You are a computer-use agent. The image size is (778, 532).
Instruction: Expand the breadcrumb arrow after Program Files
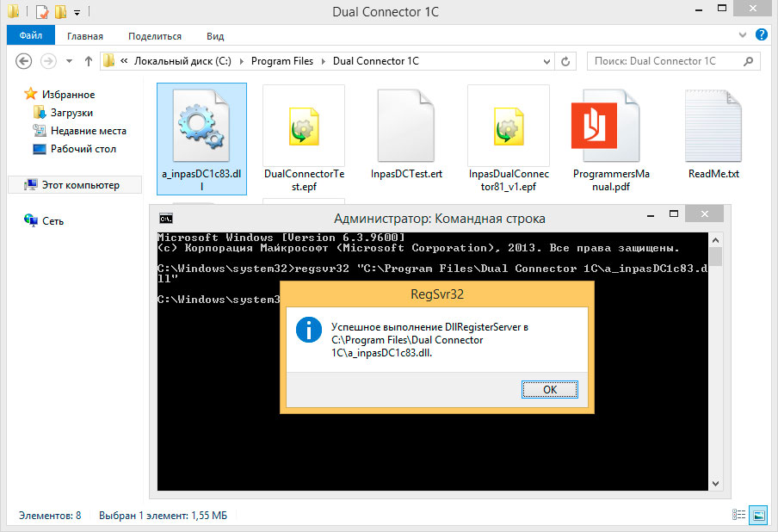pyautogui.click(x=323, y=61)
